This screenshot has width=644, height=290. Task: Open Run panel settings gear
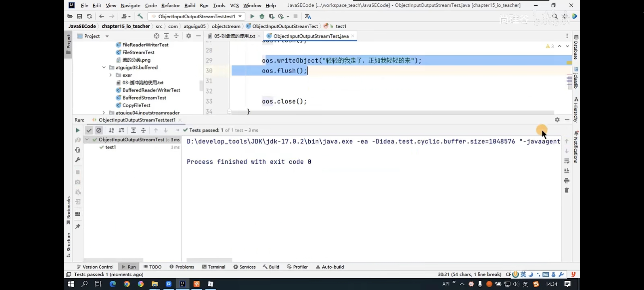pyautogui.click(x=557, y=120)
